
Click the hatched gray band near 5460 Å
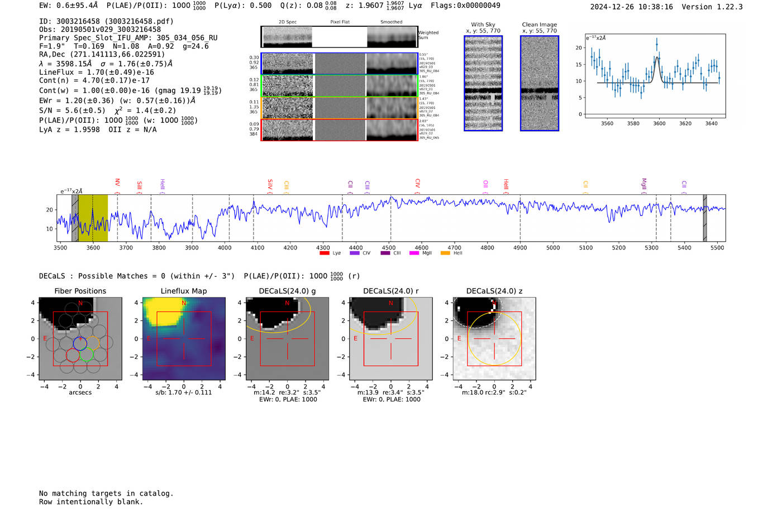pos(705,218)
